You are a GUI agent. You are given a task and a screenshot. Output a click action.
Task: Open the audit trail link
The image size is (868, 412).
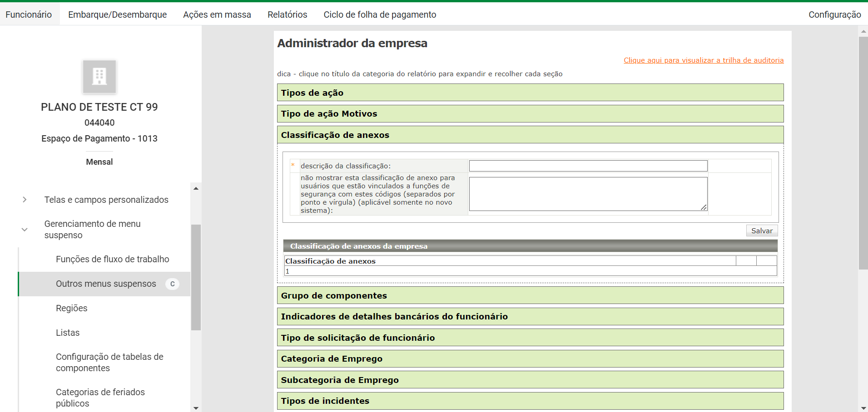point(703,60)
